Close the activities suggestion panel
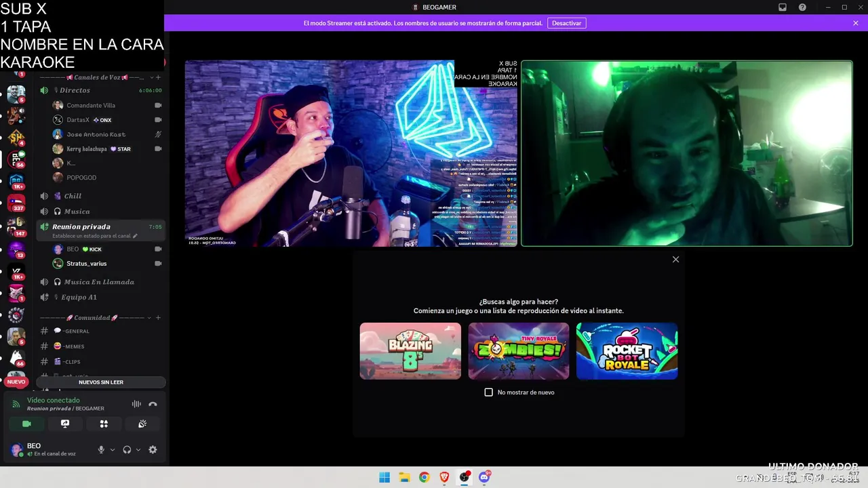Image resolution: width=868 pixels, height=488 pixels. coord(675,260)
